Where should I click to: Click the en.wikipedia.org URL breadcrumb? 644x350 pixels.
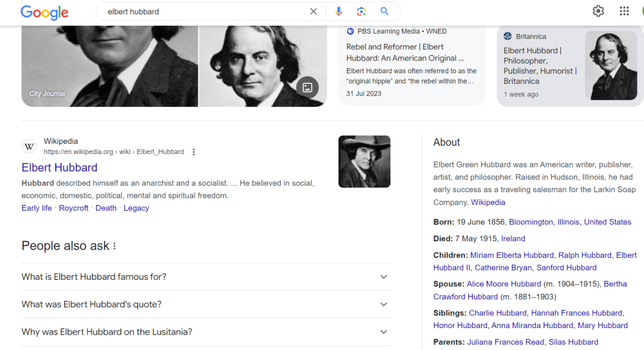[x=114, y=151]
